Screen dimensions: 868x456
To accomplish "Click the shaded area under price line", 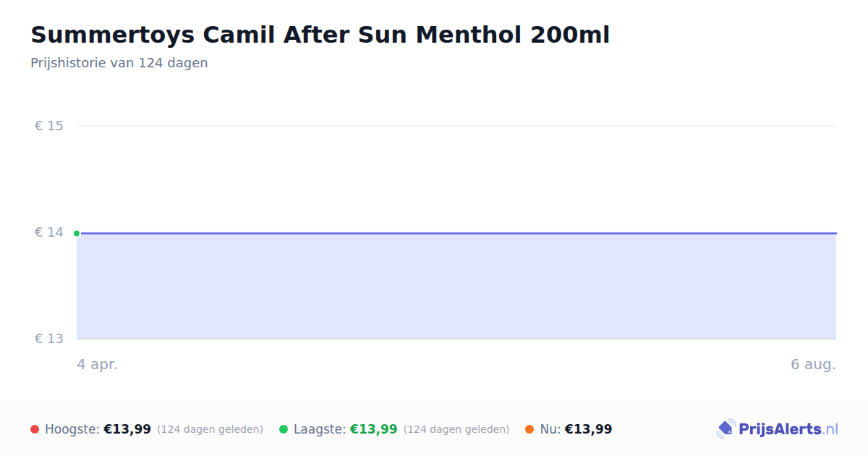I will click(456, 287).
